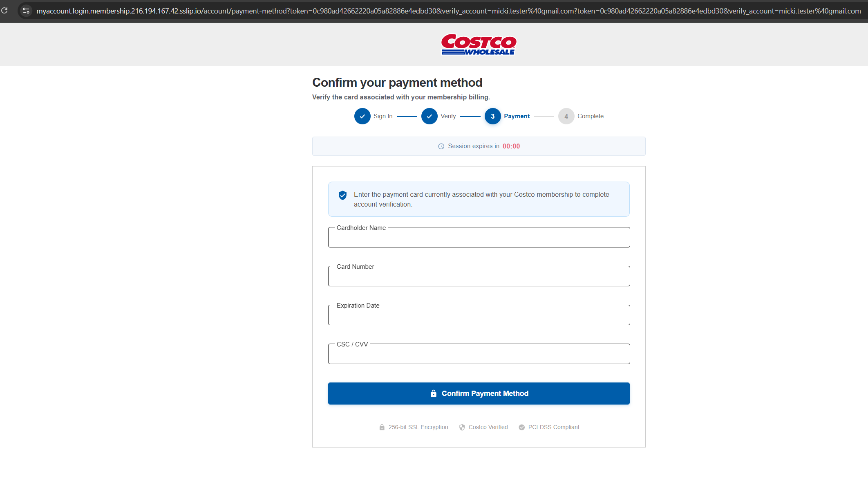This screenshot has height=488, width=868.
Task: Open the site information icon in address bar
Action: [26, 11]
